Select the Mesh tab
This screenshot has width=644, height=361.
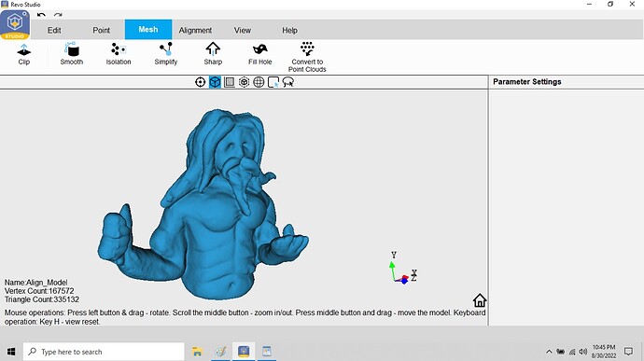click(148, 29)
